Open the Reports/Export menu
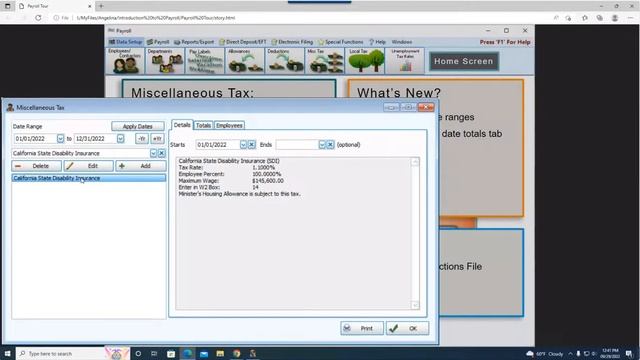The height and width of the screenshot is (360, 640). 194,42
